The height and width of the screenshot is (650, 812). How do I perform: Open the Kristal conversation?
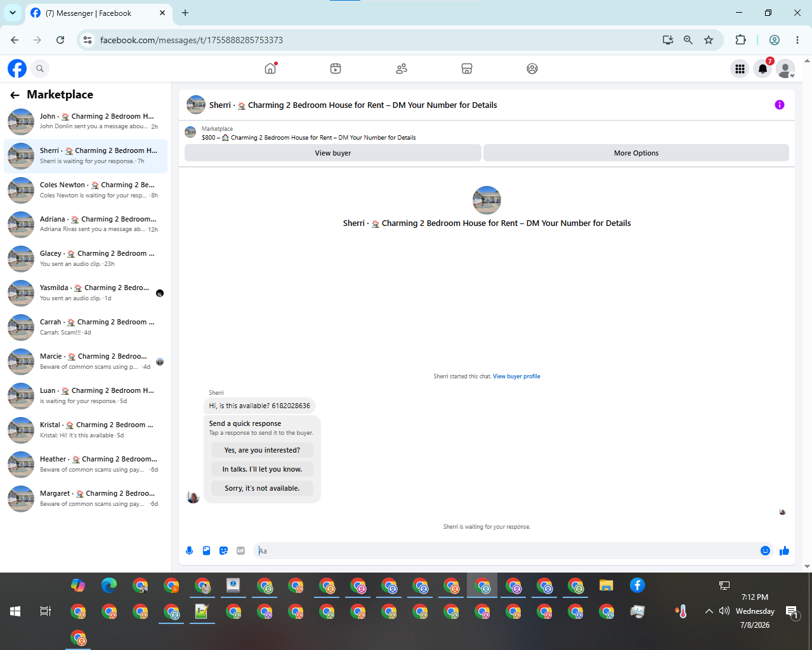(x=86, y=430)
